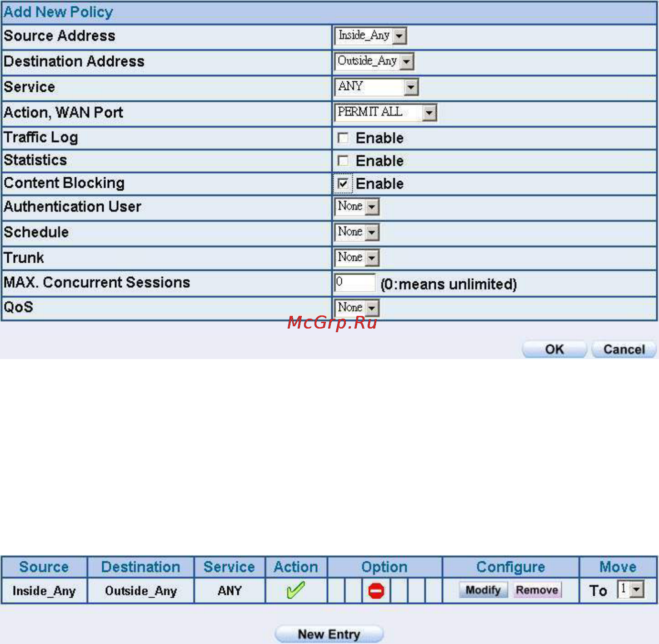Click the ANY service cell in policy row
Viewport: 659px width, 644px height.
click(230, 591)
